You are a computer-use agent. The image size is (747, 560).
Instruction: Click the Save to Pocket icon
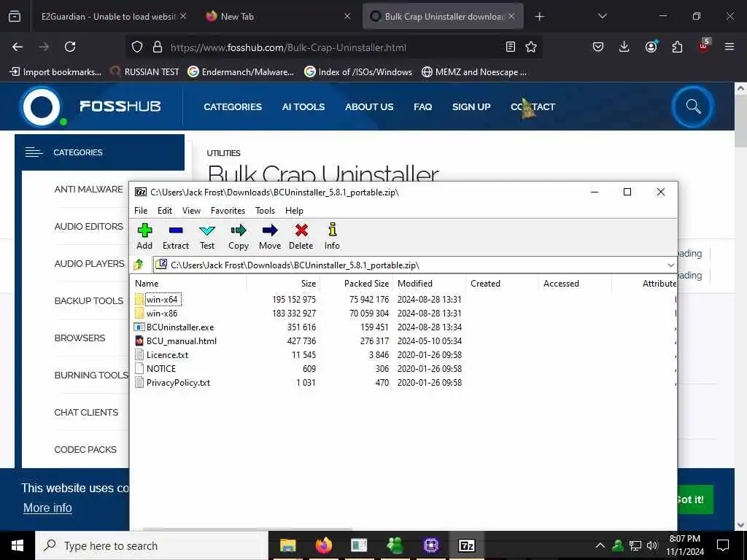(x=598, y=47)
